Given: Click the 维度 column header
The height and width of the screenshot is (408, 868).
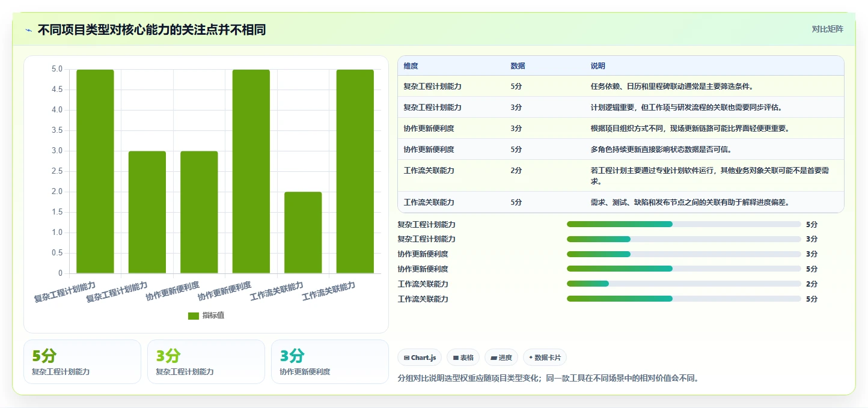Looking at the screenshot, I should (x=411, y=66).
